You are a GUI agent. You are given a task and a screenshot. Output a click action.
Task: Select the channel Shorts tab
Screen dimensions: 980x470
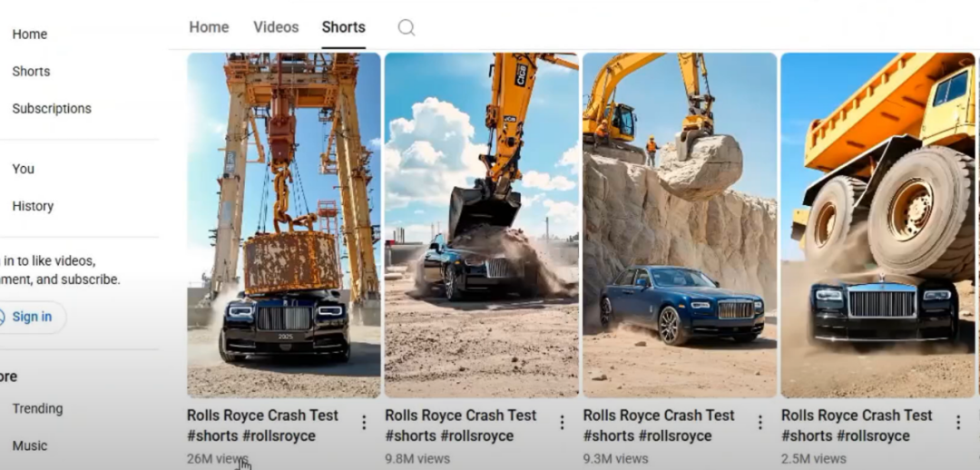coord(343,27)
